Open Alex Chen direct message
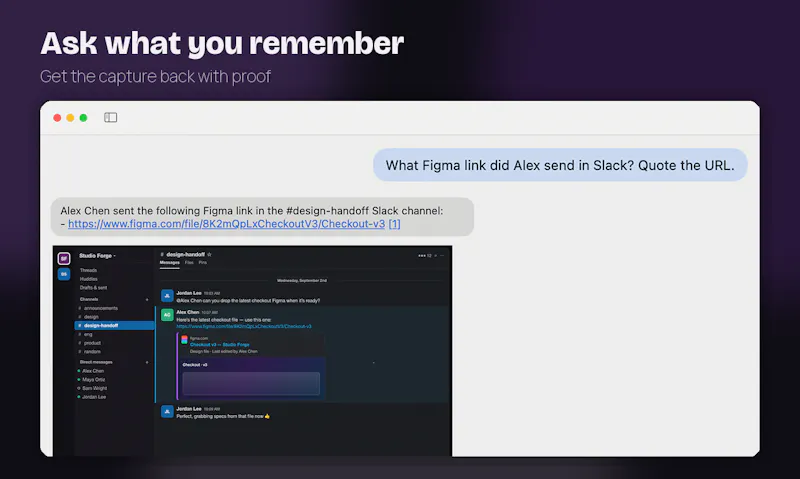The height and width of the screenshot is (479, 800). (93, 371)
